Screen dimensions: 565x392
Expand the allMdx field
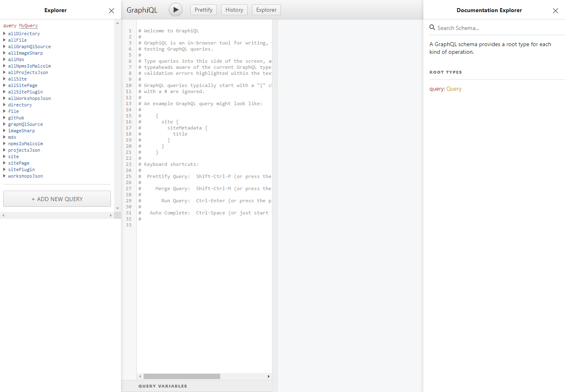(x=14, y=59)
